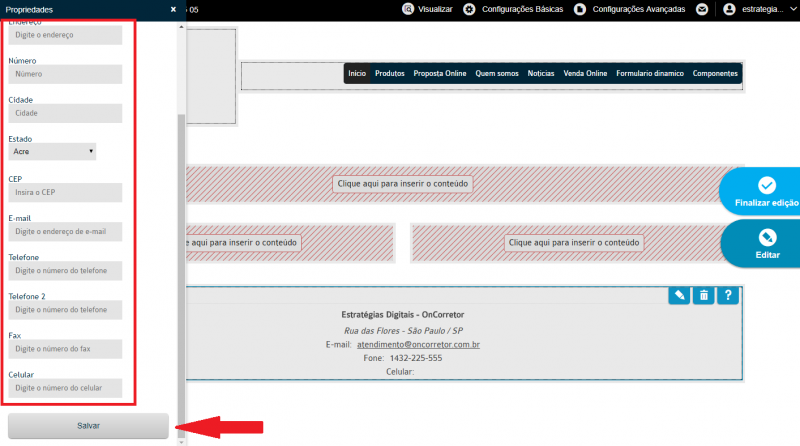Click right column insert content placeholder
Screen dimensions: 800x446
(x=574, y=243)
